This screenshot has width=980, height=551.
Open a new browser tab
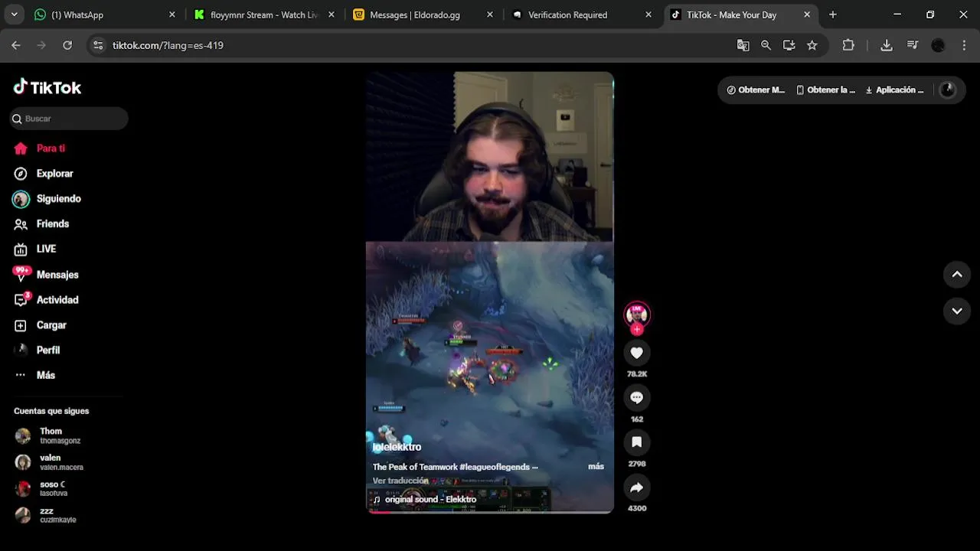pyautogui.click(x=833, y=15)
